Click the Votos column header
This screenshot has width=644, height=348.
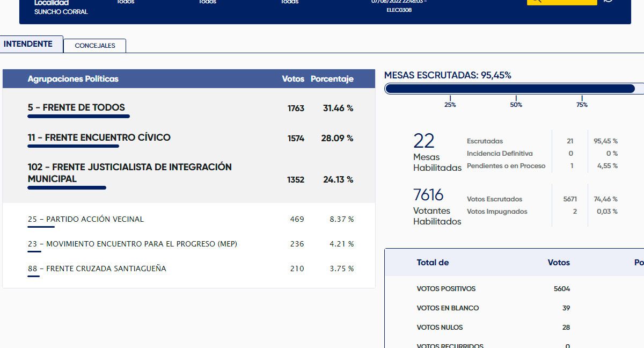pos(292,79)
